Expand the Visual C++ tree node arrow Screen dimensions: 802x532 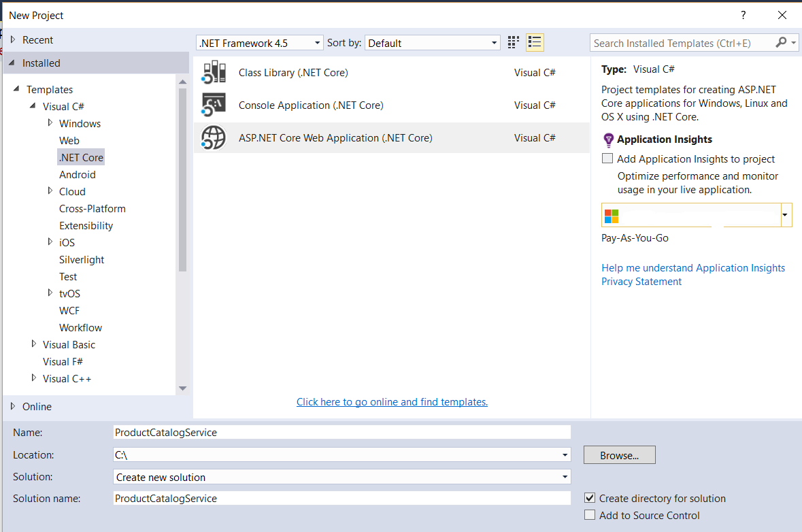34,378
